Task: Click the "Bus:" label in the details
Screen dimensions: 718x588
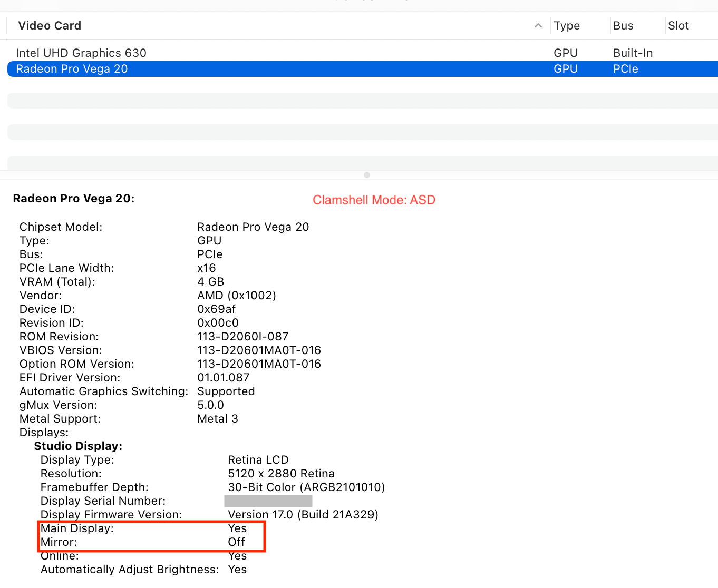Action: (31, 254)
